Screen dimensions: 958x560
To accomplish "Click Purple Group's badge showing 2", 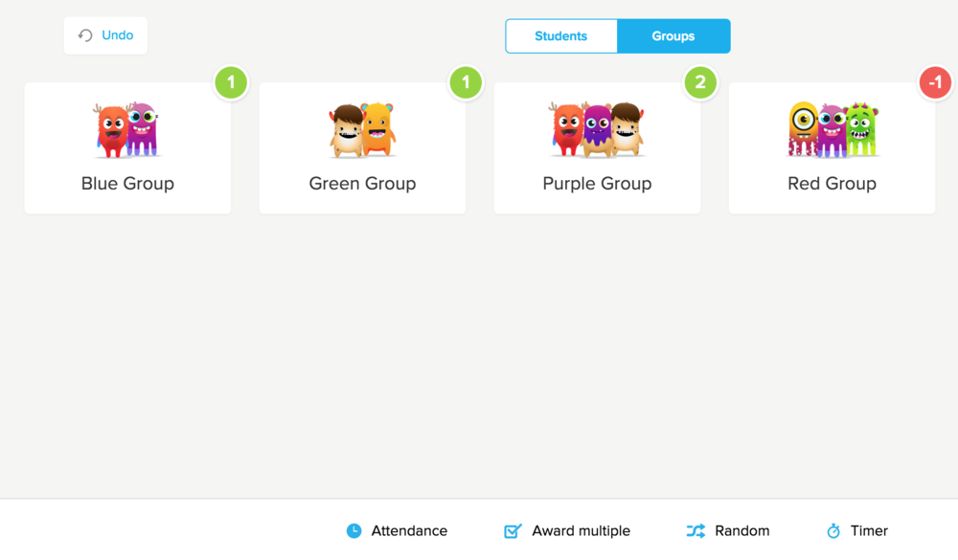I will coord(700,82).
